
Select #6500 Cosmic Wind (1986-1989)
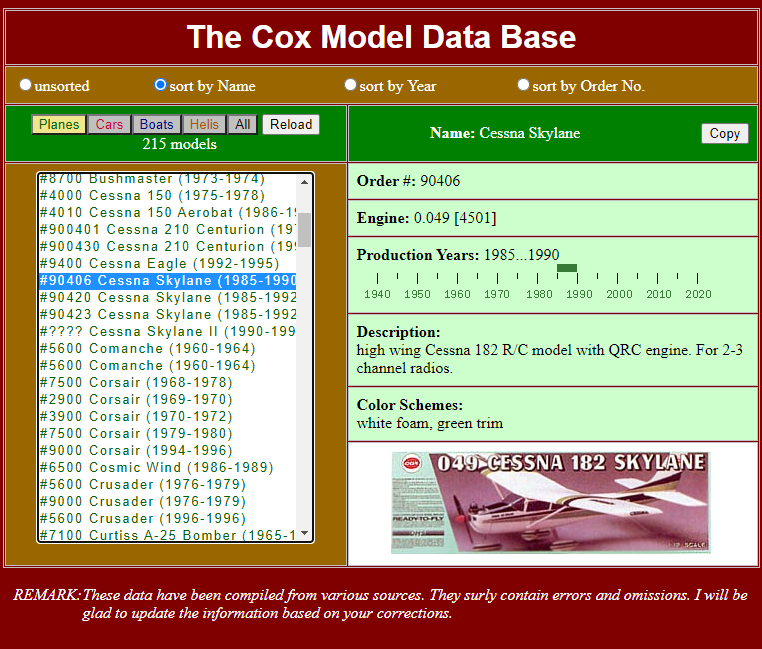(168, 468)
